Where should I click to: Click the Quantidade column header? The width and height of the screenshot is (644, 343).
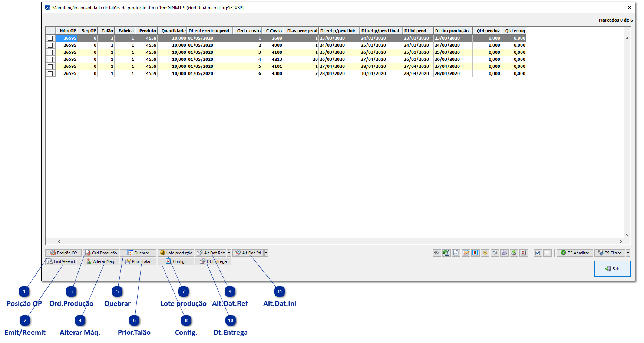tap(172, 31)
